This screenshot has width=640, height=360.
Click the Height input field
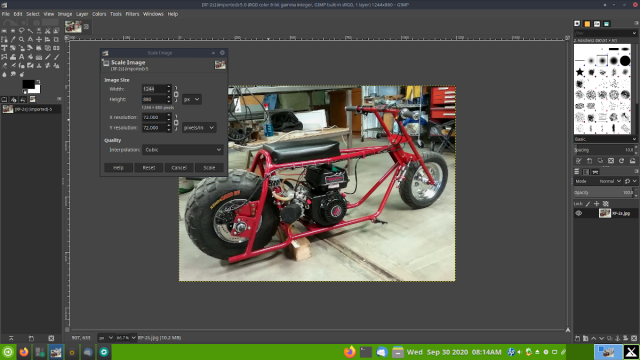154,99
